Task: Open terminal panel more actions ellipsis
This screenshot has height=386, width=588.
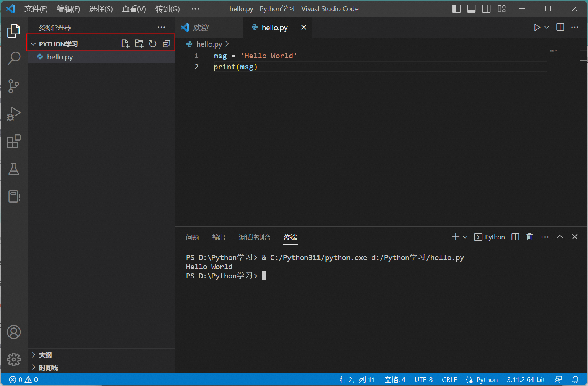Action: 545,237
